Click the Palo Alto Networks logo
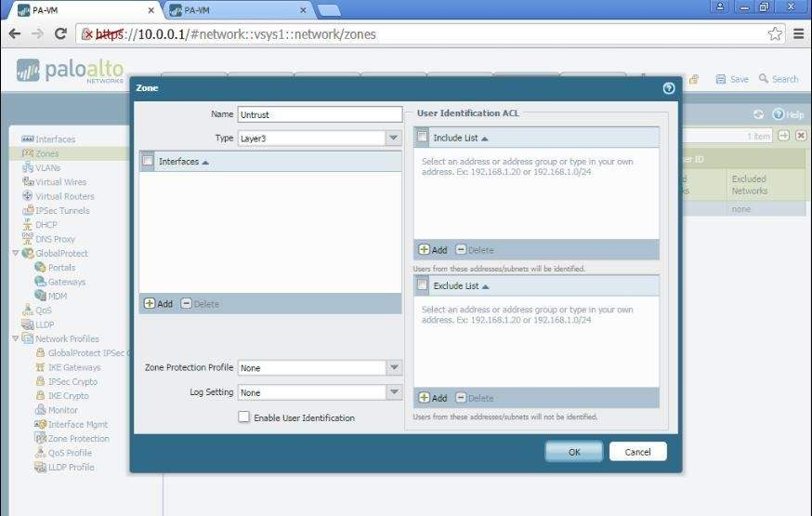 (70, 72)
